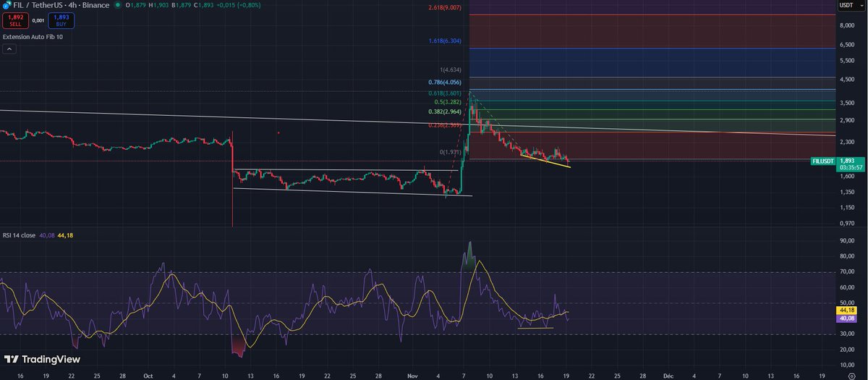Collapse the indicator legend with chevron arrow
868x380 pixels.
click(x=10, y=49)
